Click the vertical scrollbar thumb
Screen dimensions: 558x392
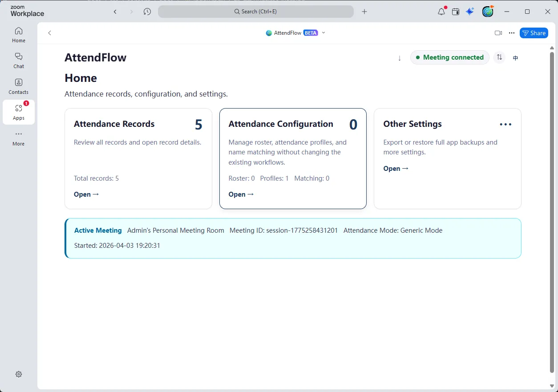point(552,212)
